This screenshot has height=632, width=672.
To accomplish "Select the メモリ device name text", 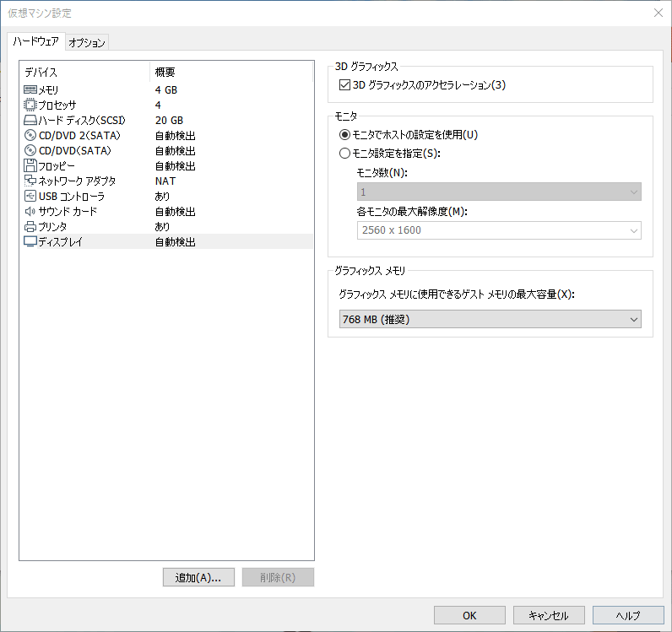I will [48, 90].
